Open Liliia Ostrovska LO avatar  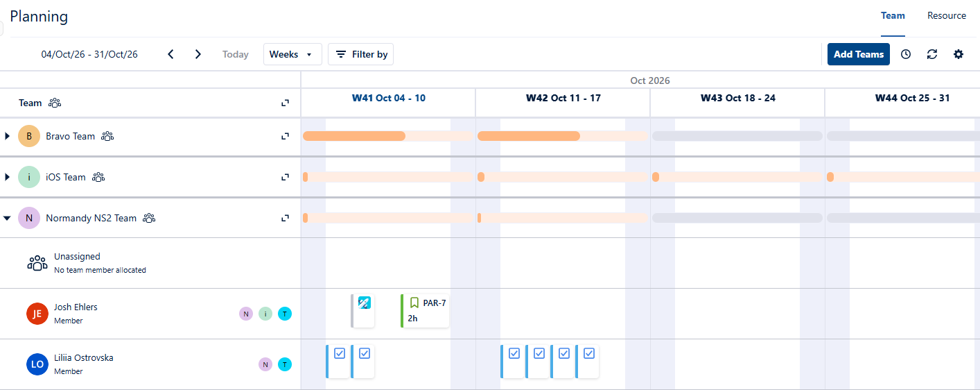click(37, 364)
